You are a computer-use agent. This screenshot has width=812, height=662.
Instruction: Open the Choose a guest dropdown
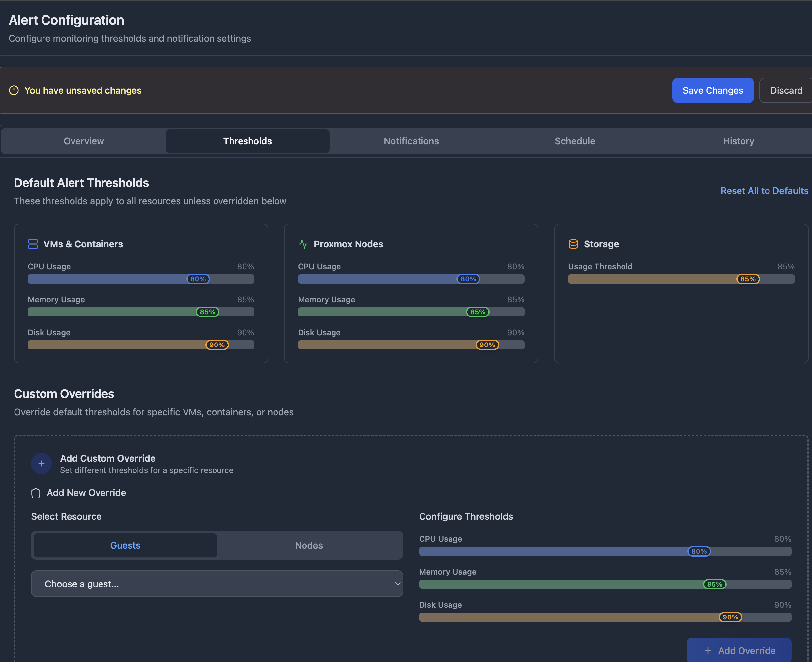coord(217,584)
